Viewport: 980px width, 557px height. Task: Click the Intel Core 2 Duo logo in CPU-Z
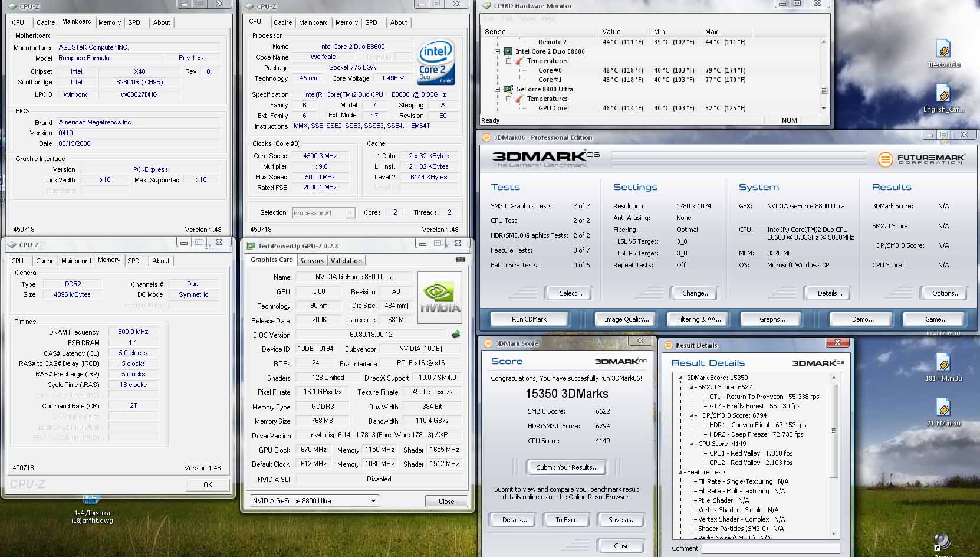tap(436, 61)
